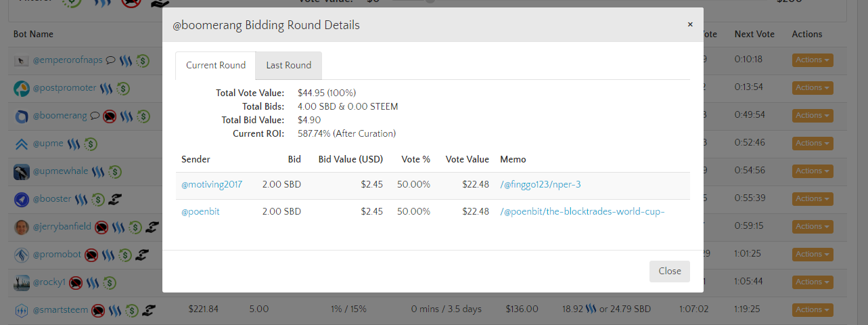Open Actions dropdown for 0:54:56 next vote row

813,171
